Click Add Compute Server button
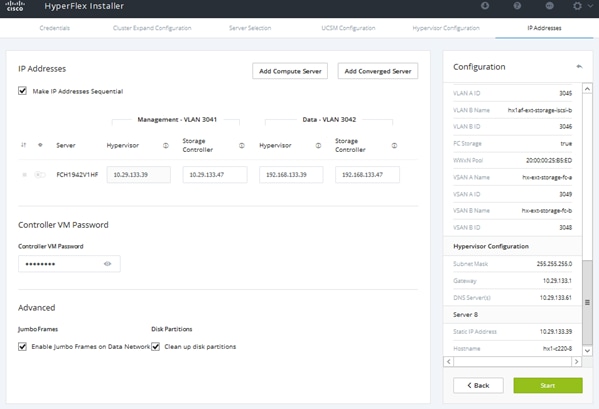 click(x=290, y=71)
